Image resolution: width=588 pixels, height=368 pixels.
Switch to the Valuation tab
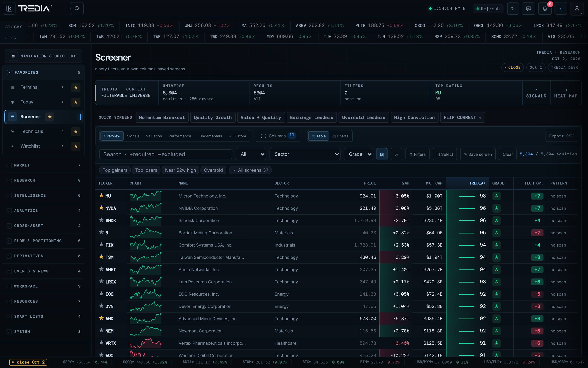pyautogui.click(x=154, y=136)
